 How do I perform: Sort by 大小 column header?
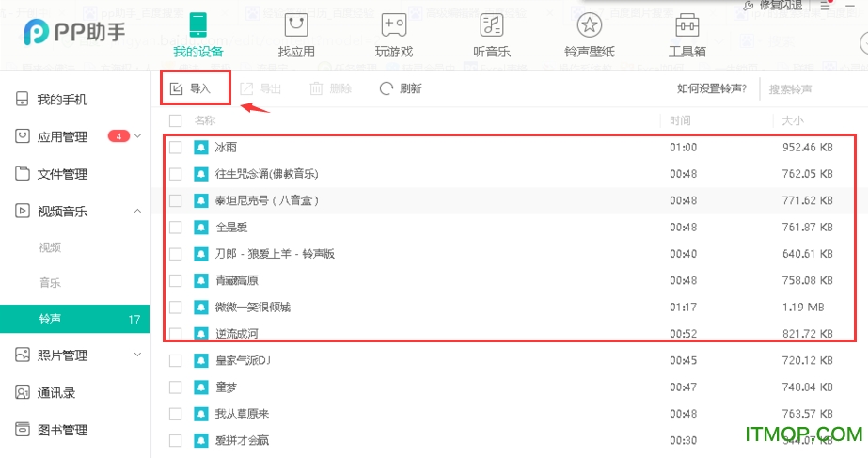(x=793, y=120)
